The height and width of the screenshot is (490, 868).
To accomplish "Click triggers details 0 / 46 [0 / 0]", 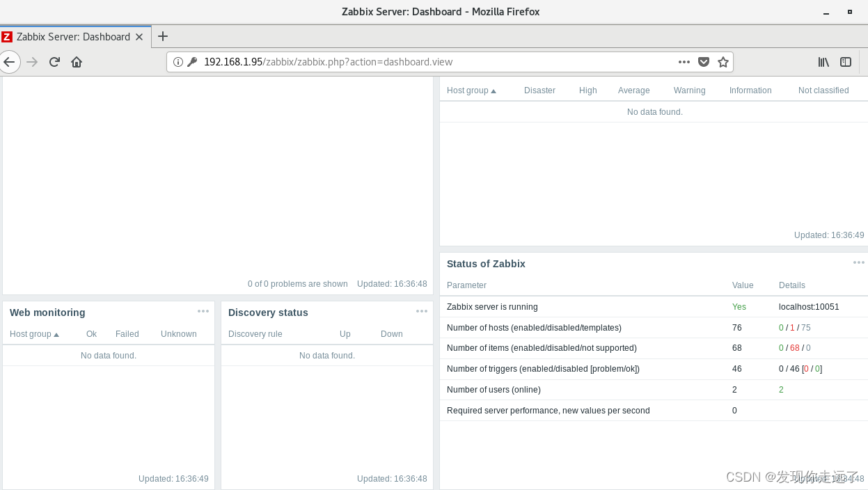I will 800,369.
